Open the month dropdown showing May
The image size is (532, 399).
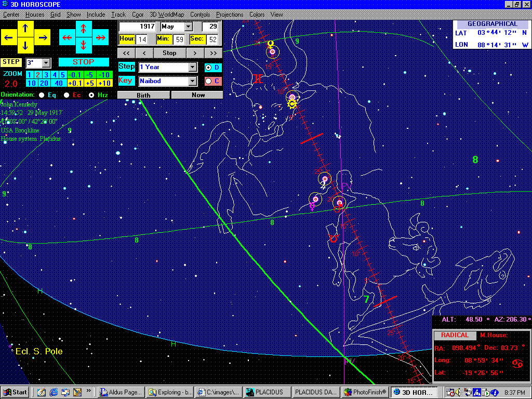click(x=188, y=26)
